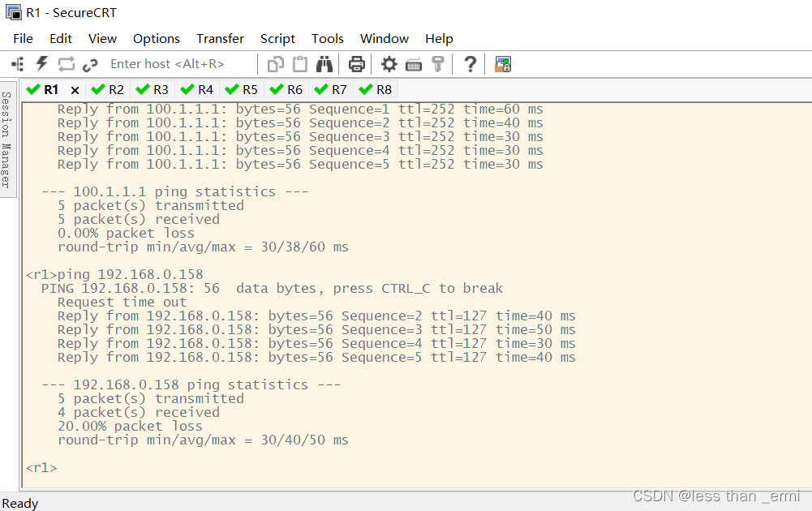Image resolution: width=812 pixels, height=511 pixels.
Task: Click the Public Key agent icon
Action: pyautogui.click(x=437, y=64)
